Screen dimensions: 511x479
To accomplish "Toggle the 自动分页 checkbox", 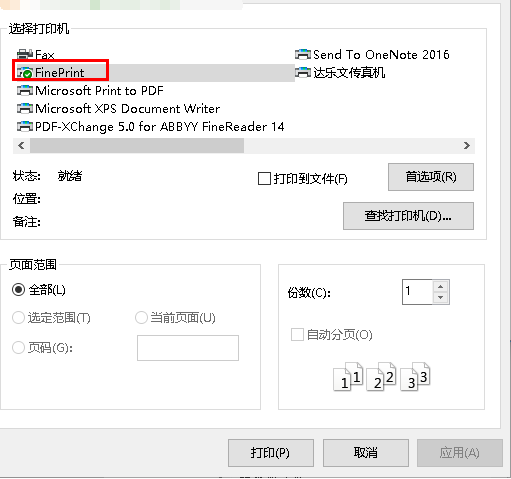I will click(x=297, y=334).
